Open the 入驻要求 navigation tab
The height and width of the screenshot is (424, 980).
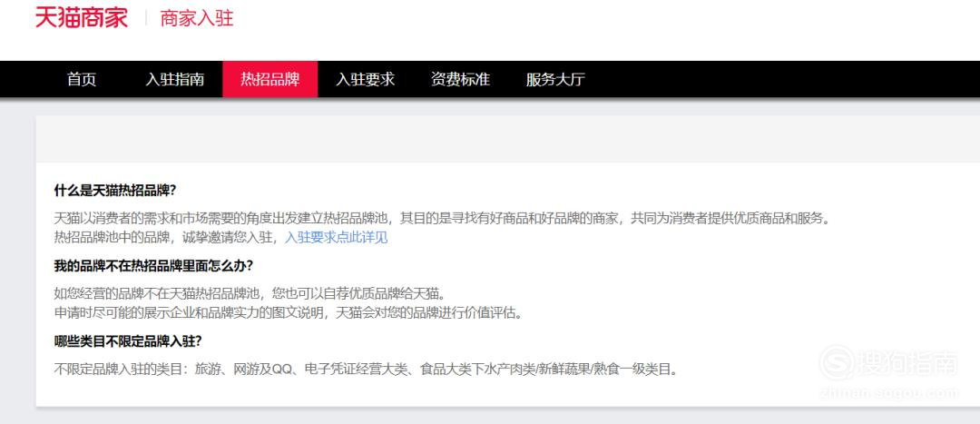[x=366, y=79]
